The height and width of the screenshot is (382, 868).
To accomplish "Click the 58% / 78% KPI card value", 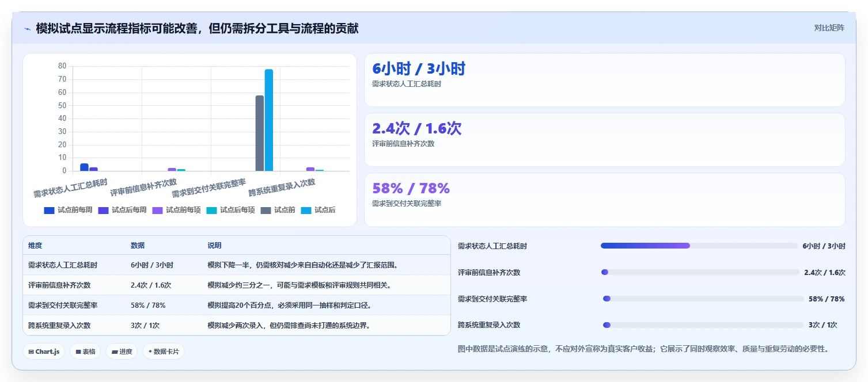I will 411,189.
